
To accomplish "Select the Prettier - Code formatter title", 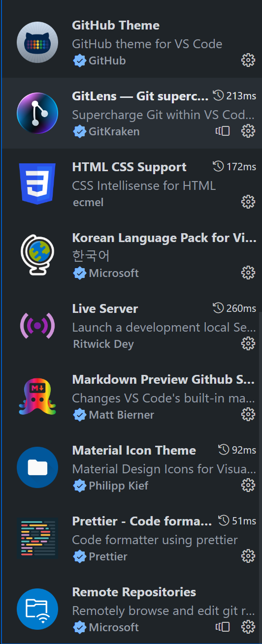I will (142, 521).
